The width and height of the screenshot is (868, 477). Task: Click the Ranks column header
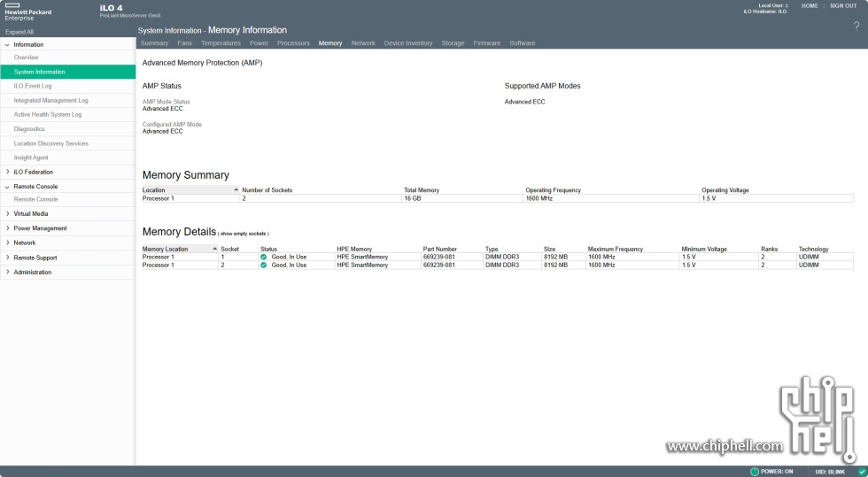click(769, 249)
